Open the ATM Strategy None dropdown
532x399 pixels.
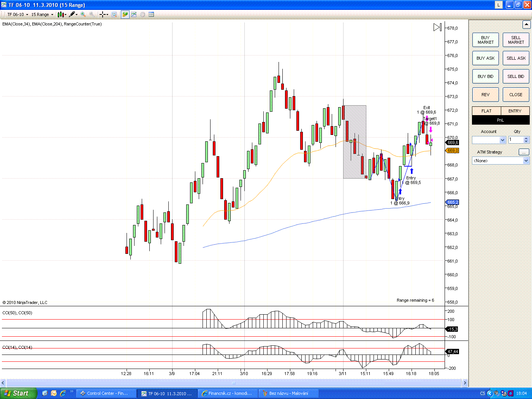point(500,161)
